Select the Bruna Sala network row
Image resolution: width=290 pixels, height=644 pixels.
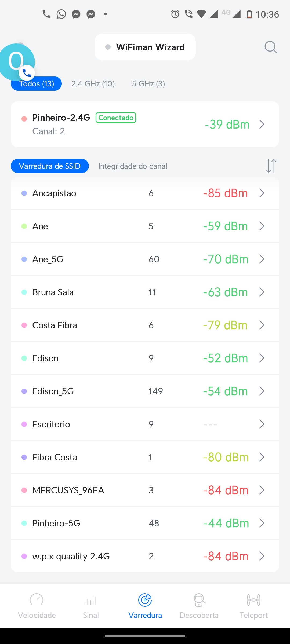coord(107,292)
